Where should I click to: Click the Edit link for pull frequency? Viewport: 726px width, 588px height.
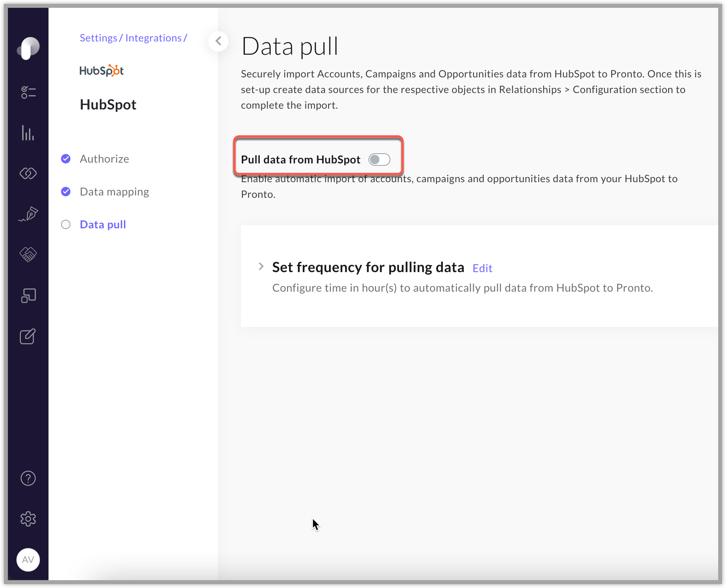coord(482,268)
